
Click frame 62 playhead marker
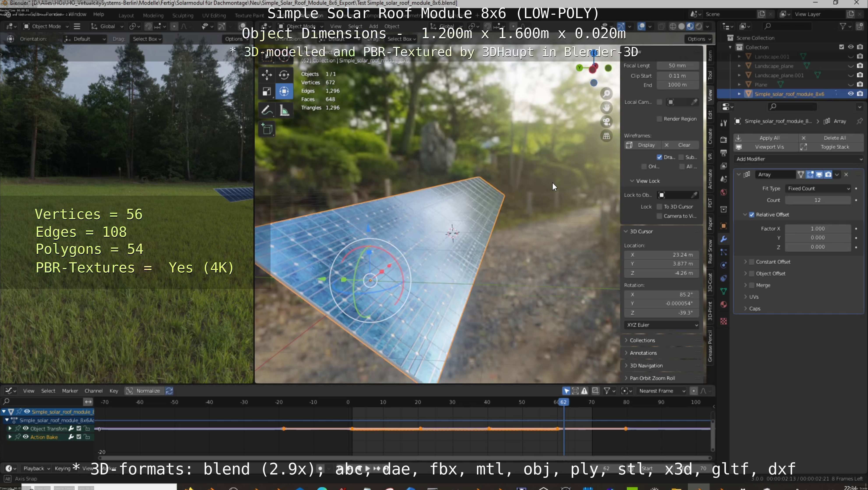(x=563, y=402)
